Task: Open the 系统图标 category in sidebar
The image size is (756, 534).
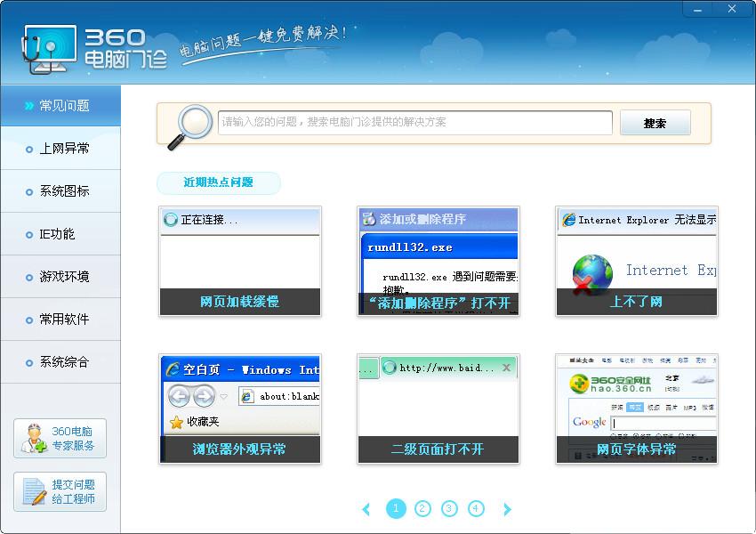Action: (60, 191)
